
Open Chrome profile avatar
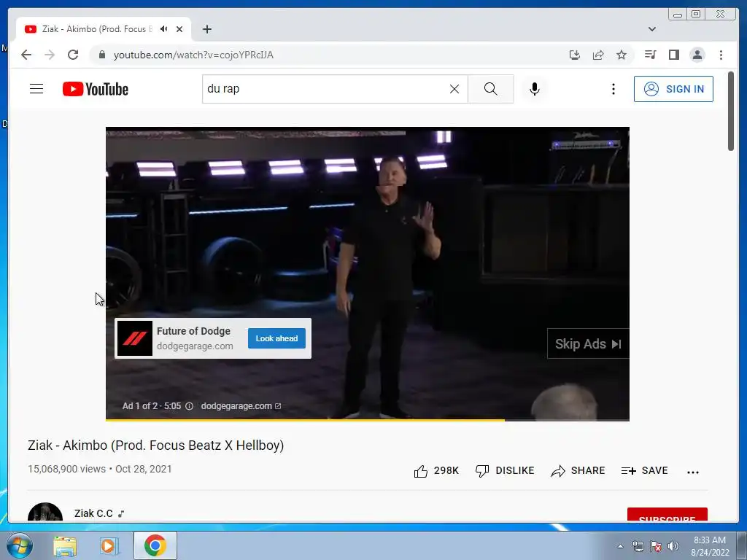point(697,55)
